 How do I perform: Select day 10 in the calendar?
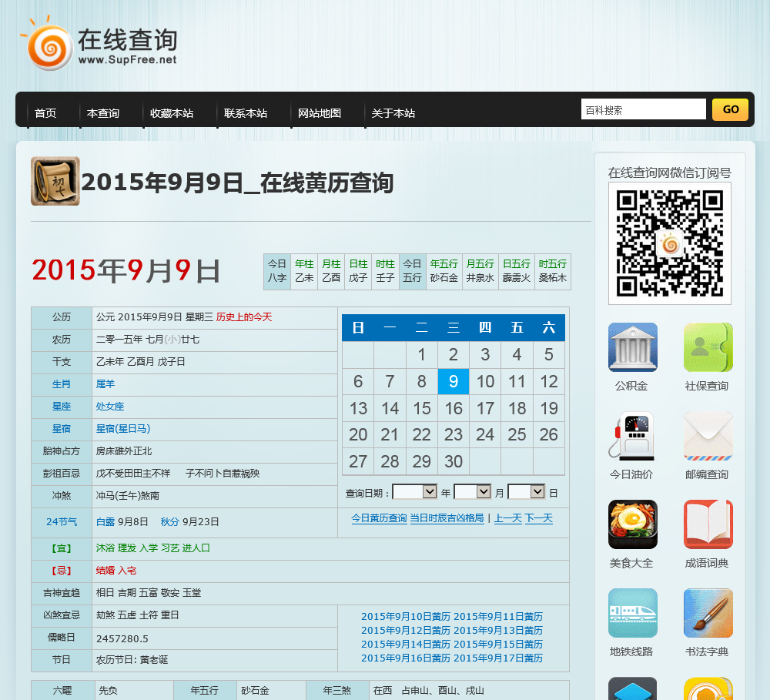coord(485,381)
